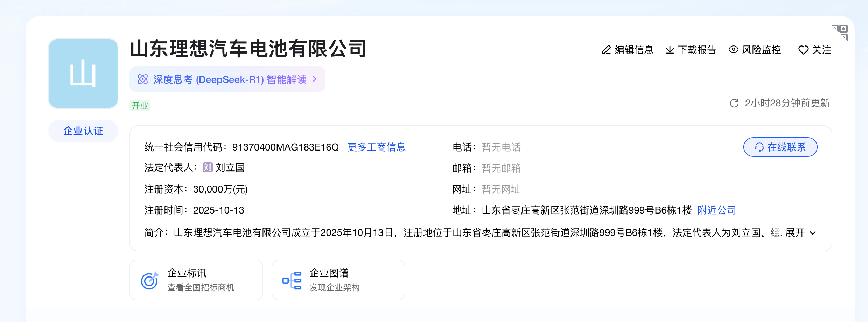Open DeepSeek-R1 智能解读 chevron arrow
This screenshot has height=322, width=868.
(x=315, y=79)
